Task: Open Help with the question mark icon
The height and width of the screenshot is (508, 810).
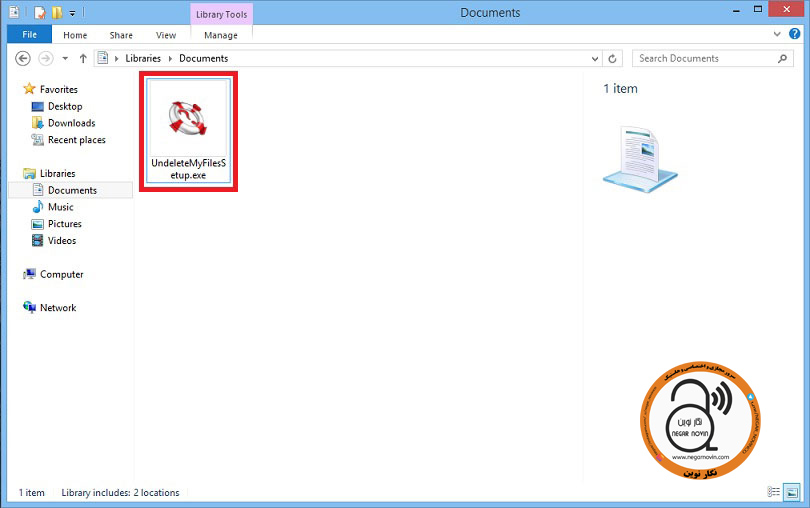Action: point(795,34)
